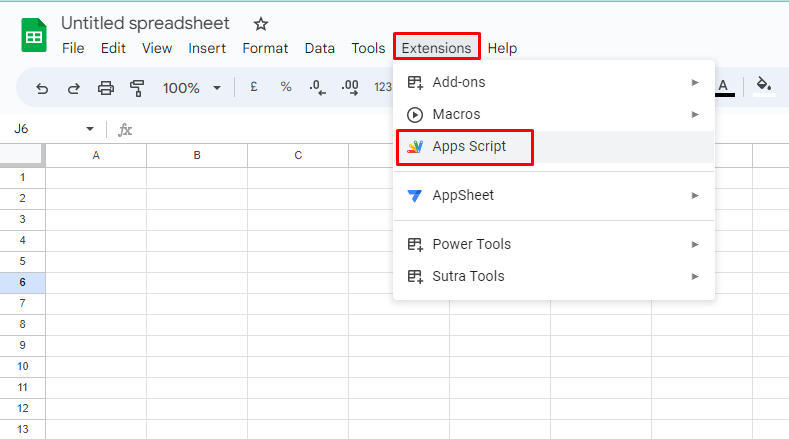This screenshot has height=439, width=789.
Task: Click the fx formula icon
Action: [x=125, y=130]
